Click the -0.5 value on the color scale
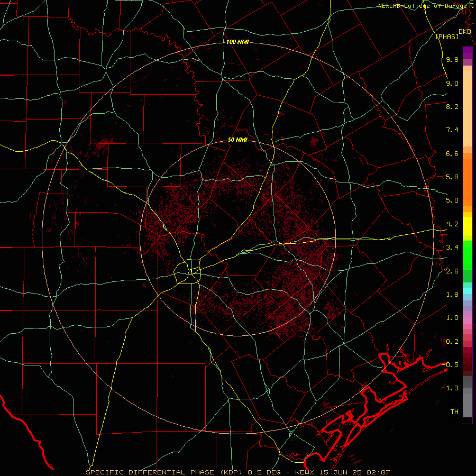Image resolution: width=476 pixels, height=476 pixels. tap(450, 365)
